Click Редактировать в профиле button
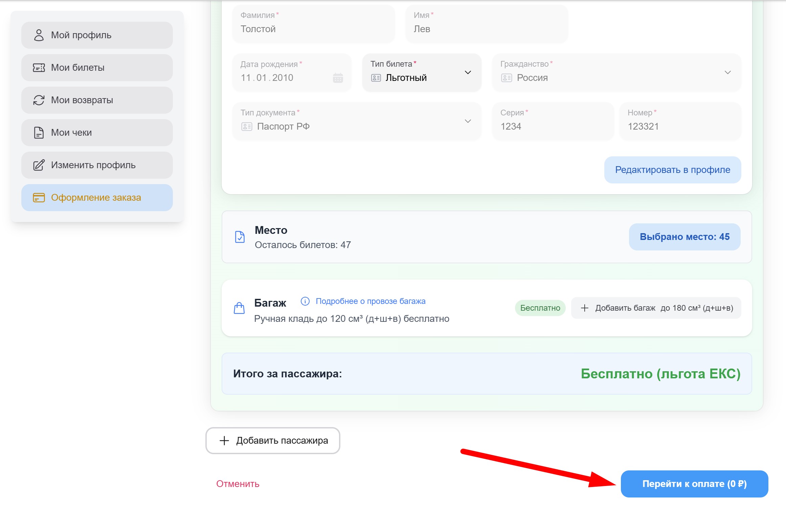 (672, 170)
